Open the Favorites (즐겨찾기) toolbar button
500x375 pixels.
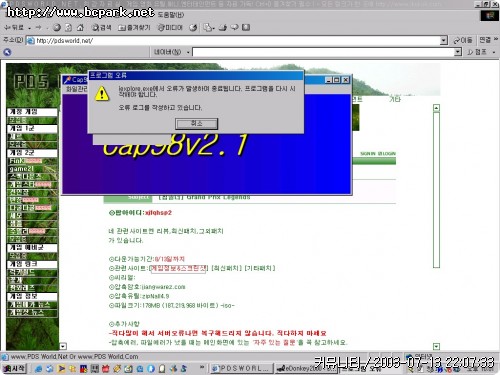(x=134, y=28)
